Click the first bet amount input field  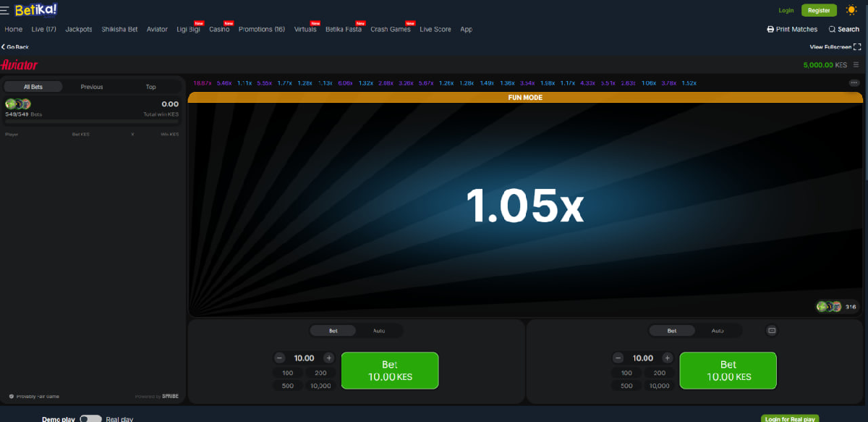point(304,358)
